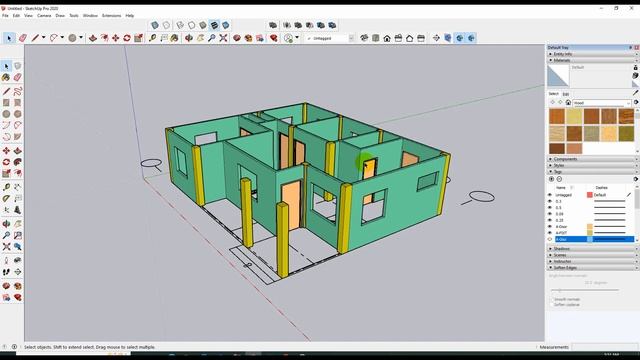Collapse the Materials panel
This screenshot has width=640, height=360.
593,60
